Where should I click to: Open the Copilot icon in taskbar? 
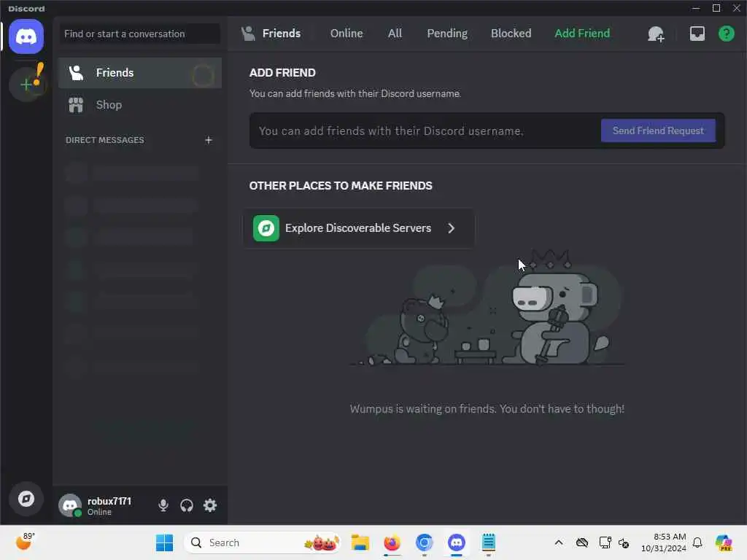point(724,542)
